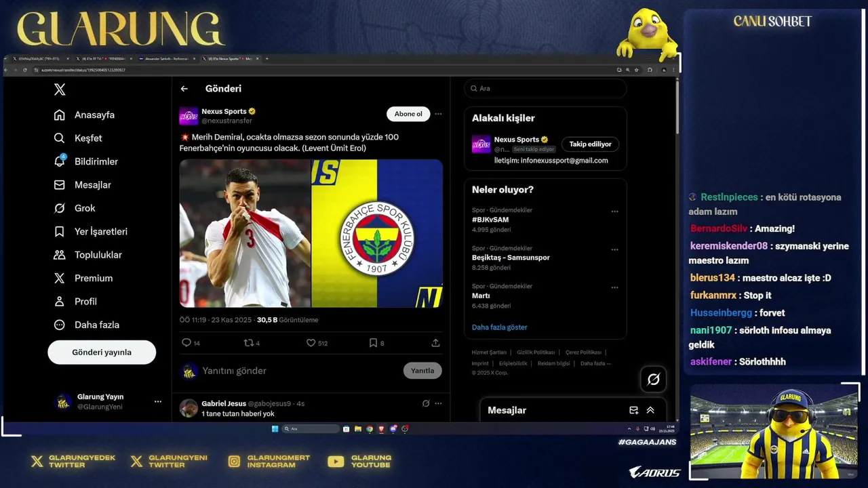868x488 pixels.
Task: Compose new message in Mesajlar drawer
Action: [x=633, y=410]
